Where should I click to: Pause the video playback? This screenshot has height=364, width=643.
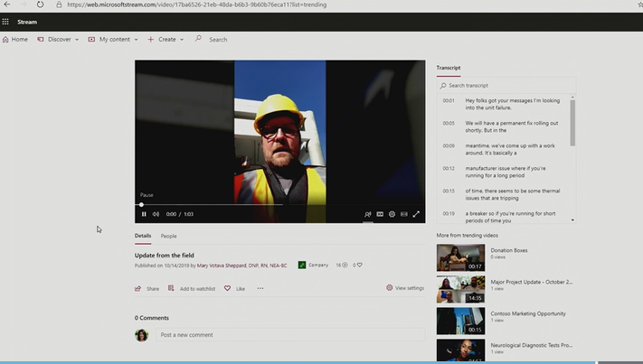click(144, 214)
